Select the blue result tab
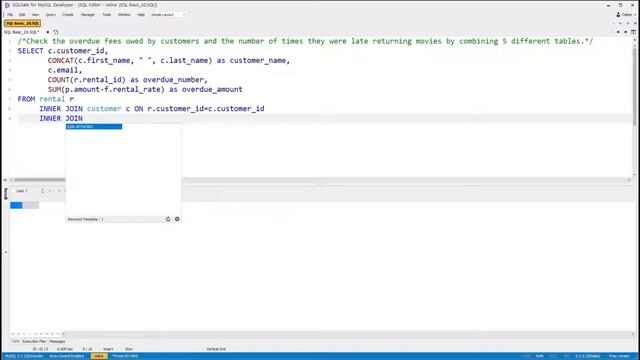The image size is (640, 360). 16,205
